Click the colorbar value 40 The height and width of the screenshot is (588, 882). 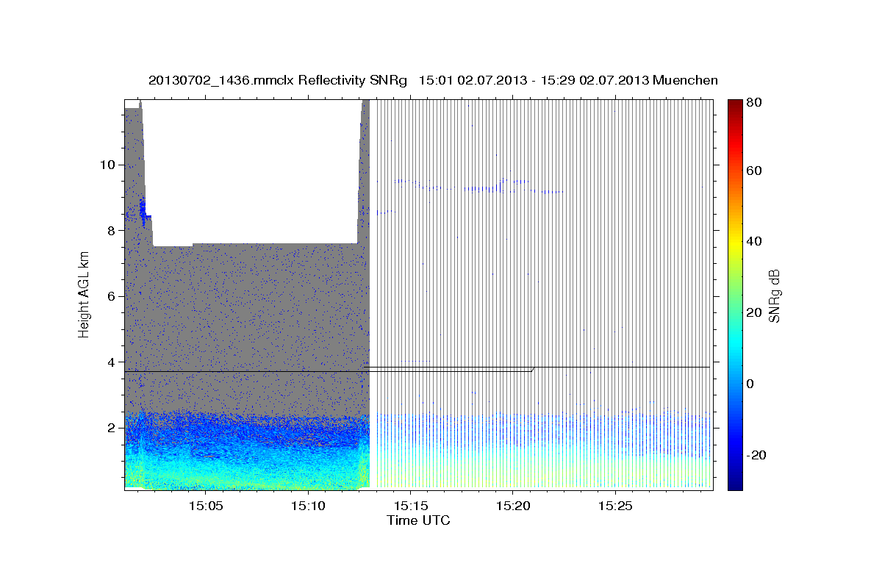(753, 241)
